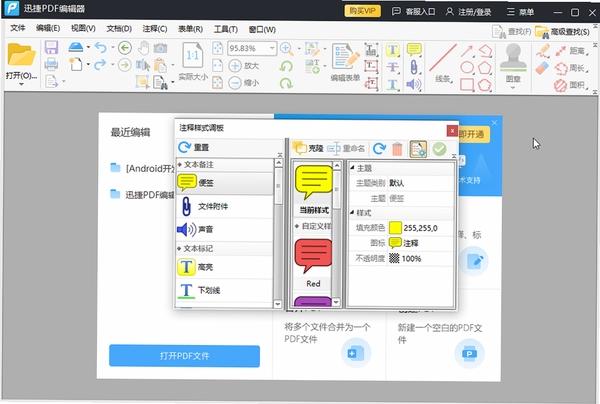Collapse the 主题 property group
This screenshot has height=404, width=600.
coord(352,168)
